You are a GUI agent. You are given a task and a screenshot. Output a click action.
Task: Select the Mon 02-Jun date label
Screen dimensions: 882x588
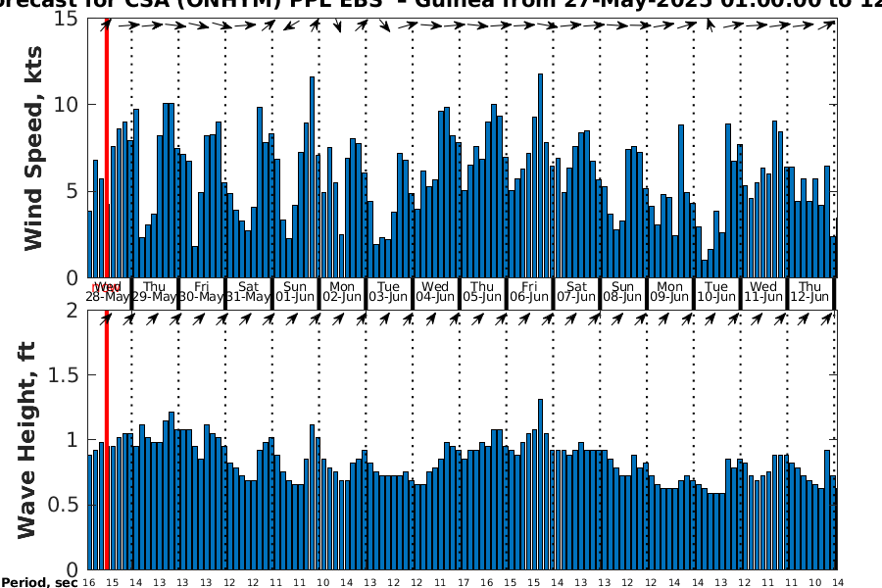click(x=342, y=291)
